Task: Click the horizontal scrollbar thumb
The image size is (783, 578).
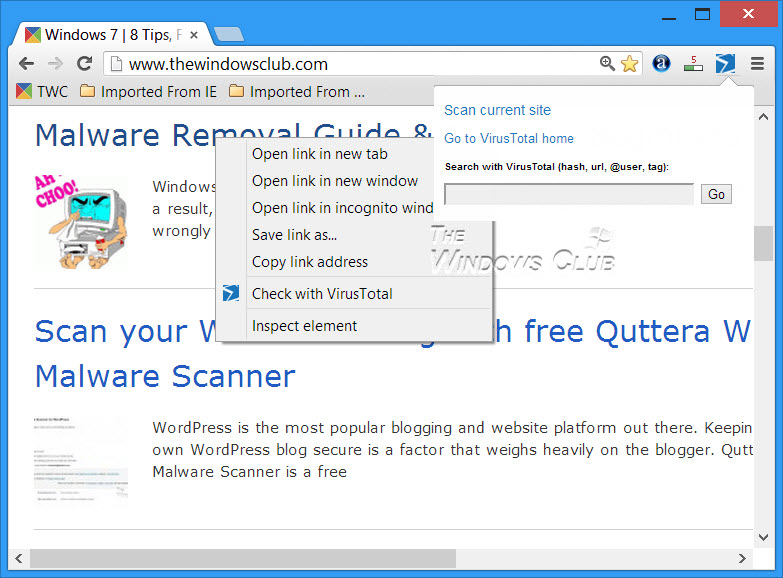Action: [243, 559]
